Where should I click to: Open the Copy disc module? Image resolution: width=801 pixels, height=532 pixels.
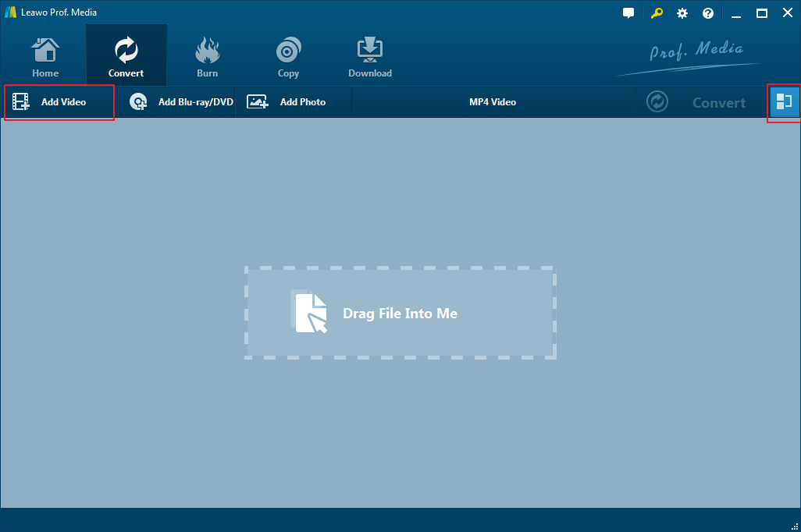[288, 57]
